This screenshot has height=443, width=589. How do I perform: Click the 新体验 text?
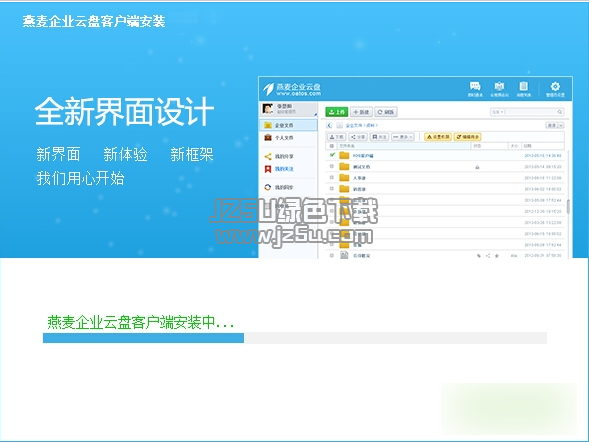coord(125,154)
